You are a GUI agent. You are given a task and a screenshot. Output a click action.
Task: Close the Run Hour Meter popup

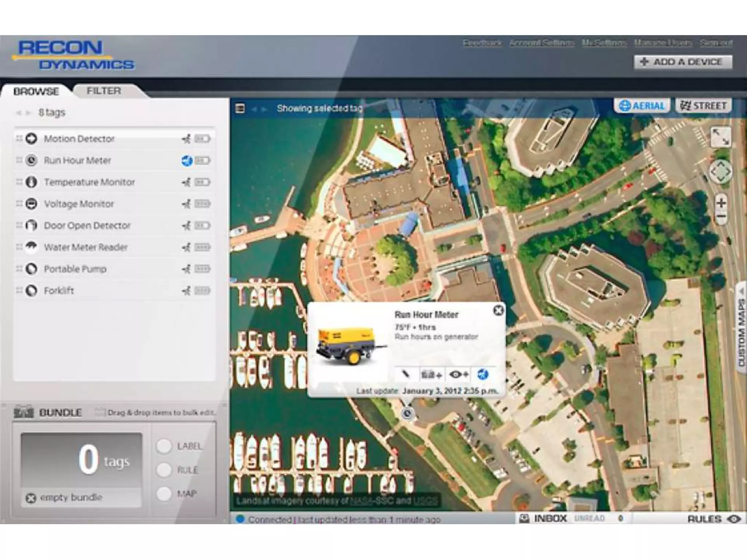[498, 310]
